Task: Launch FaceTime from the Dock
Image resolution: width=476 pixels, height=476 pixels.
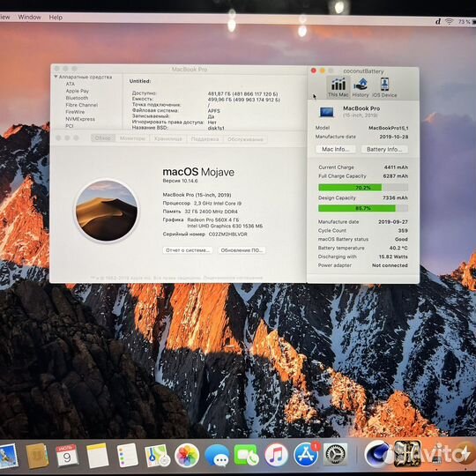Action: tap(246, 456)
